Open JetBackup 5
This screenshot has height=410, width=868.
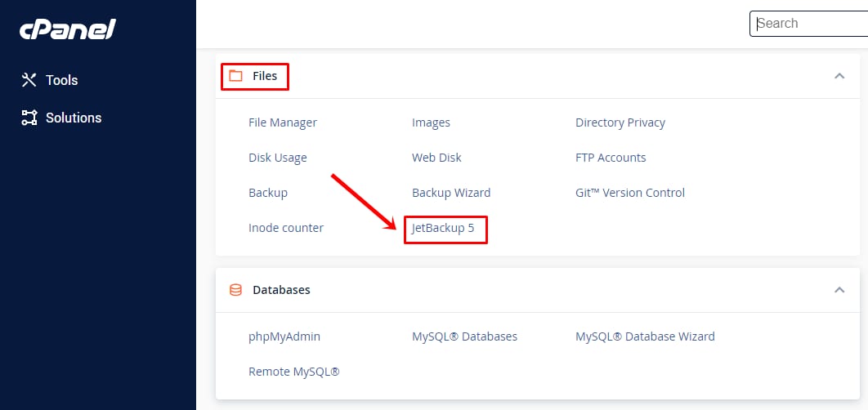click(443, 227)
